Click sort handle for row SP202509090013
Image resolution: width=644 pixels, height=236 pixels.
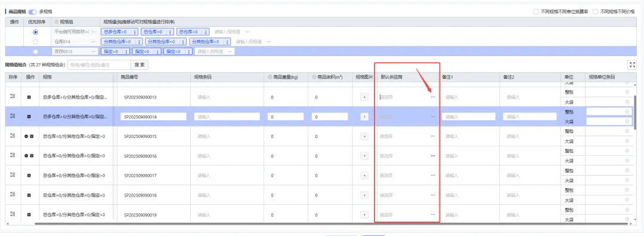(x=13, y=96)
